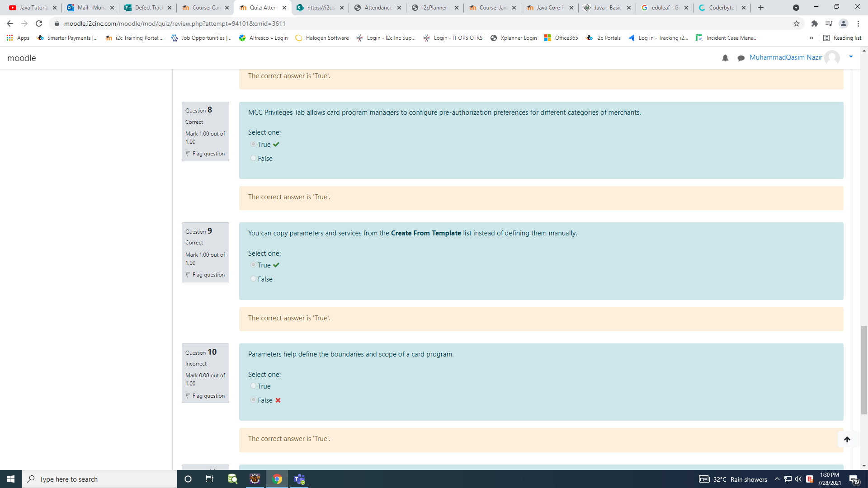Open the new tab plus button
The height and width of the screenshot is (488, 868).
point(761,8)
